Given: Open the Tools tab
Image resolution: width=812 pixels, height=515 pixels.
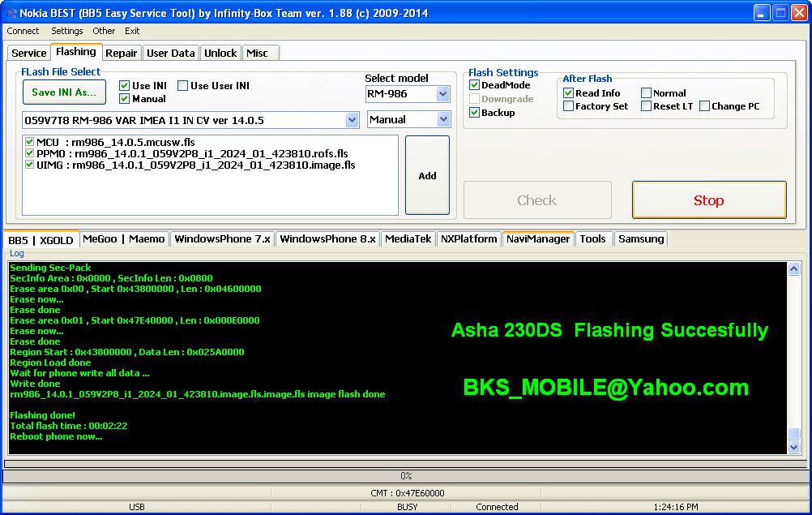Looking at the screenshot, I should pyautogui.click(x=592, y=239).
